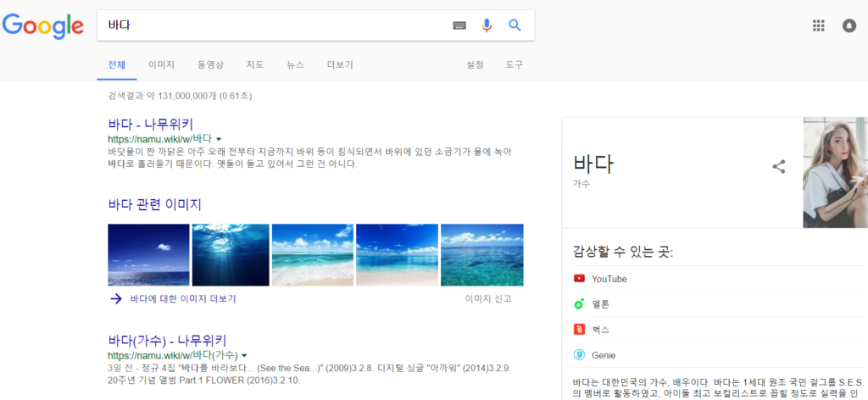Expand arrow next to namu.wiki/w/바다 URL
This screenshot has width=868, height=400.
pos(219,139)
